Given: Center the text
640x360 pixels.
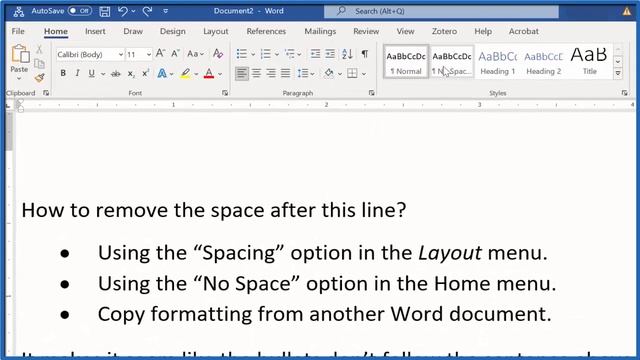Looking at the screenshot, I should (x=256, y=73).
